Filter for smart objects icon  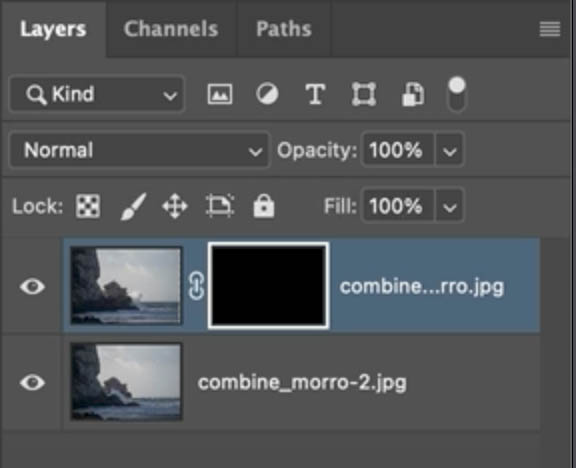pos(413,94)
